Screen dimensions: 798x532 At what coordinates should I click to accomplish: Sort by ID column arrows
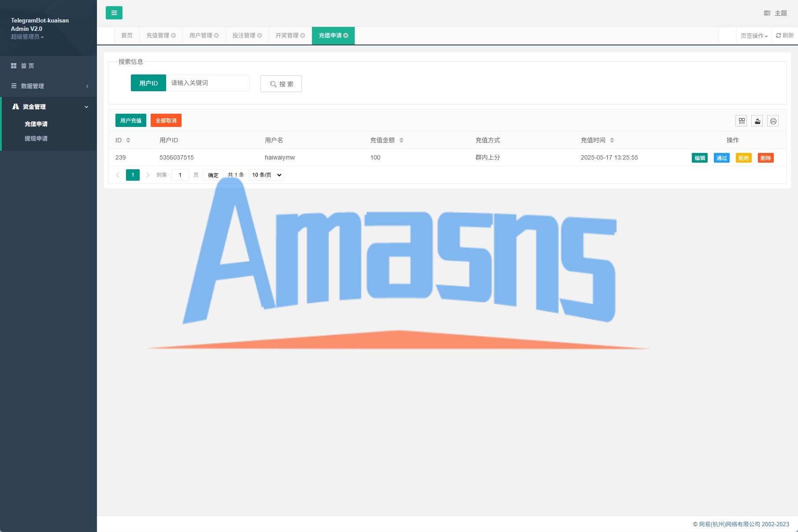[128, 140]
